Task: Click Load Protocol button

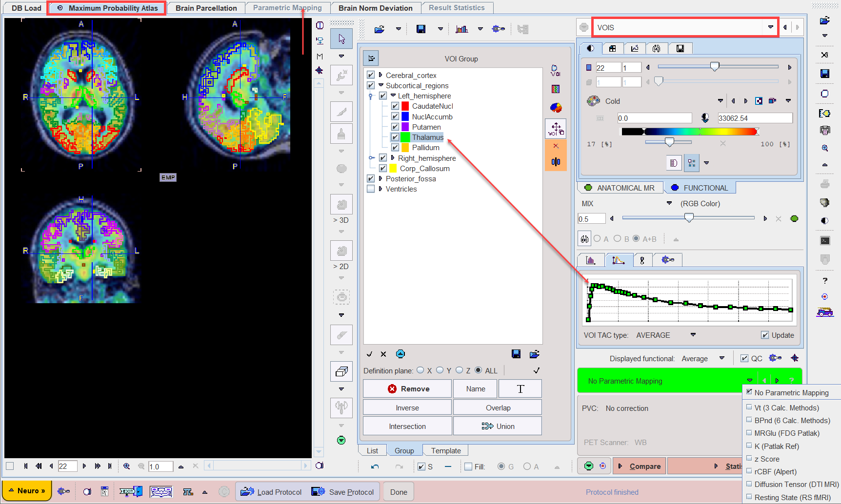Action: [x=271, y=492]
